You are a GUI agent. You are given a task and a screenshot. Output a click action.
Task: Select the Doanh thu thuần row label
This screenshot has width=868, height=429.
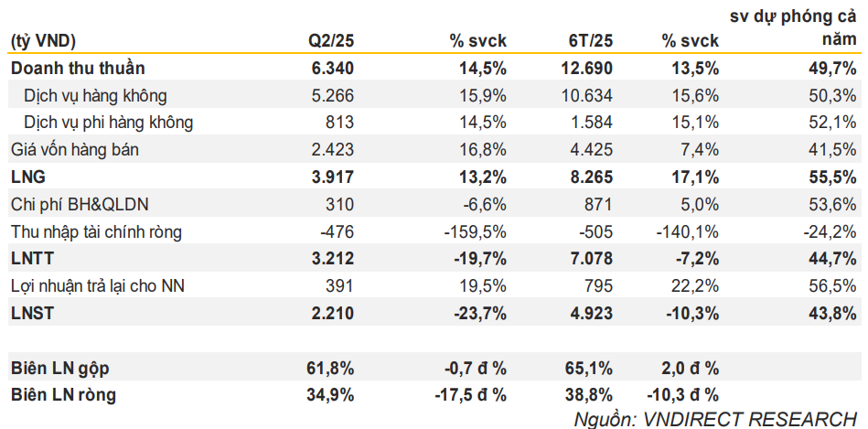tap(78, 68)
